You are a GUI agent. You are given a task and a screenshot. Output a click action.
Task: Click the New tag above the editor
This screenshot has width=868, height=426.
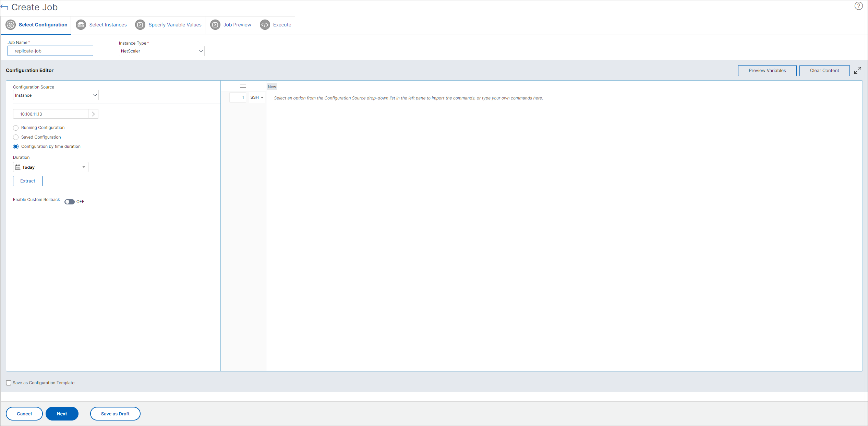point(272,87)
